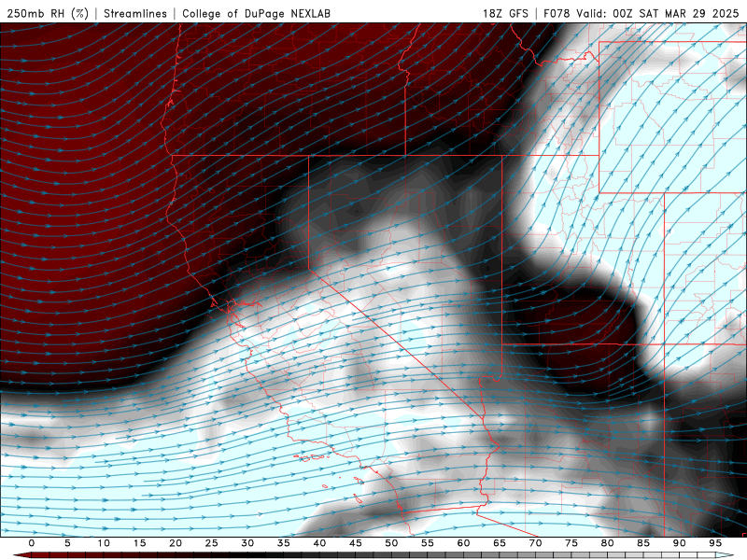The width and height of the screenshot is (747, 560).
Task: Click the color scale label '40'
Action: coord(319,543)
